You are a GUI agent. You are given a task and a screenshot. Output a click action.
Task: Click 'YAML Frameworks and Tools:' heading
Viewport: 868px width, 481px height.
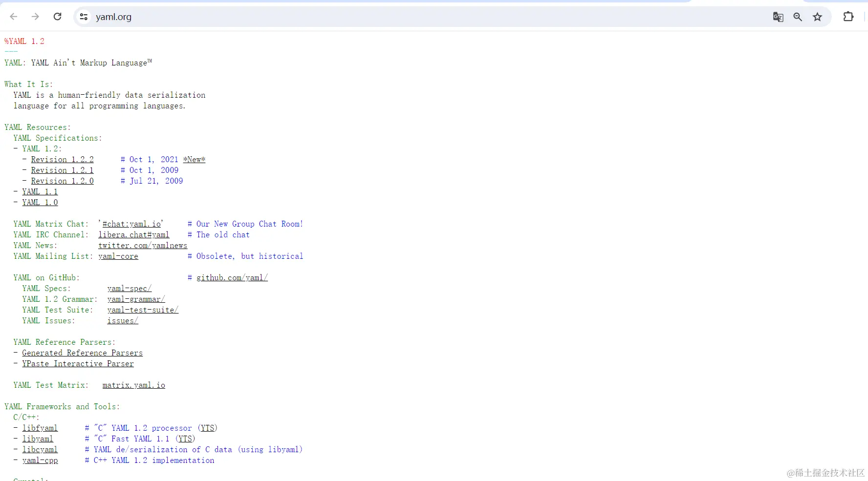coord(62,407)
